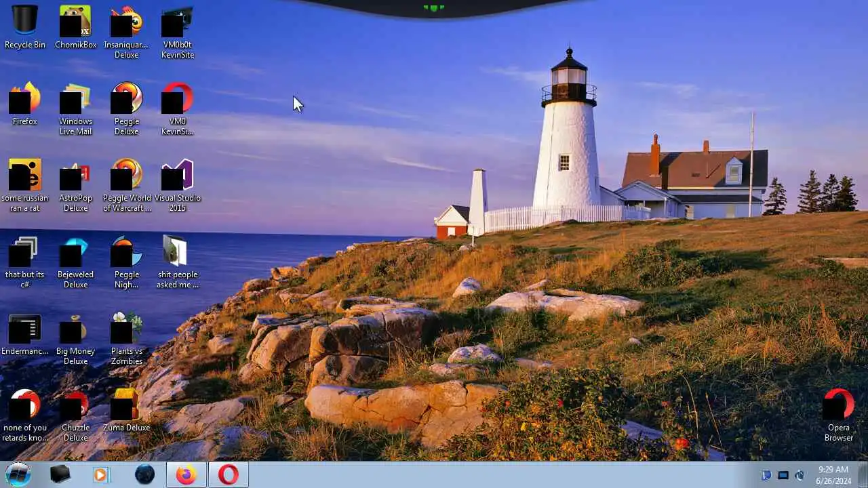The height and width of the screenshot is (488, 868).
Task: Click the Opera Browser desktop shortcut
Action: 839,415
